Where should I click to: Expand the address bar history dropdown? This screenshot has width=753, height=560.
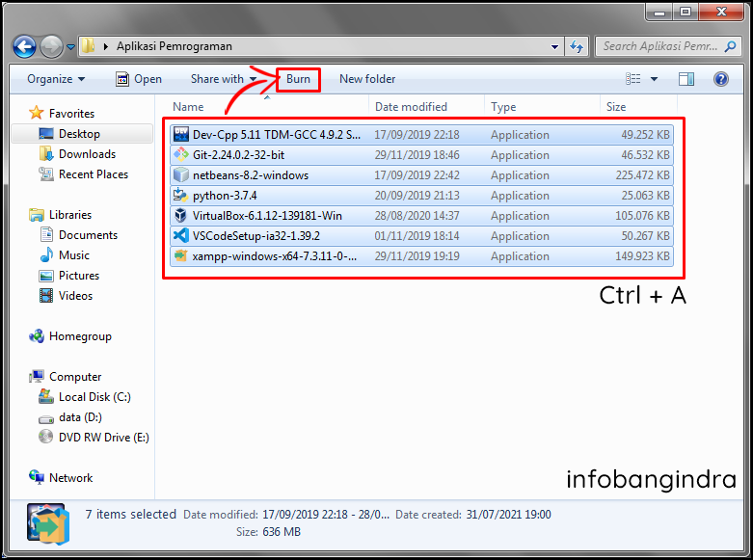tap(554, 46)
